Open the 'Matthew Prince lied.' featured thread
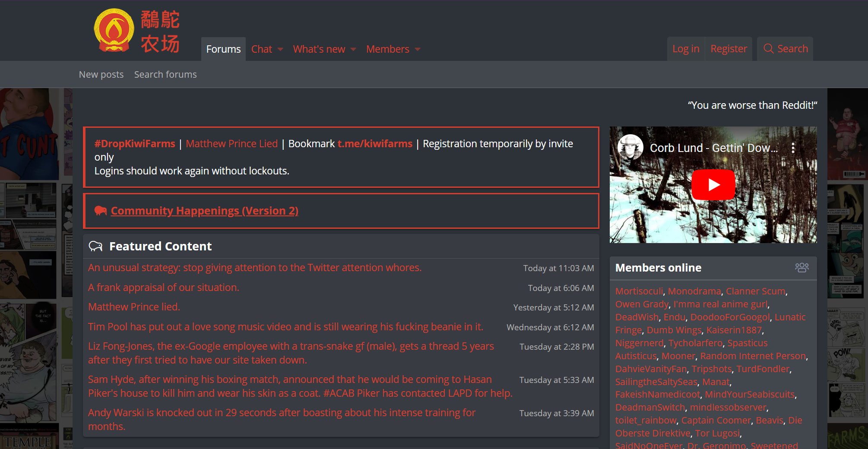This screenshot has height=449, width=868. pyautogui.click(x=134, y=307)
